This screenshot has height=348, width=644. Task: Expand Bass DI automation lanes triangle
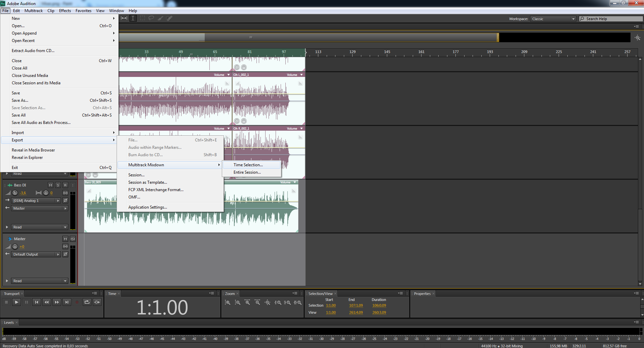(7, 227)
